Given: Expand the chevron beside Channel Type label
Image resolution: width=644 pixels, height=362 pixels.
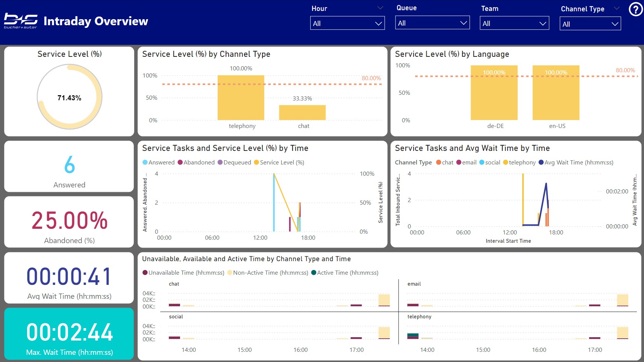Looking at the screenshot, I should [617, 8].
